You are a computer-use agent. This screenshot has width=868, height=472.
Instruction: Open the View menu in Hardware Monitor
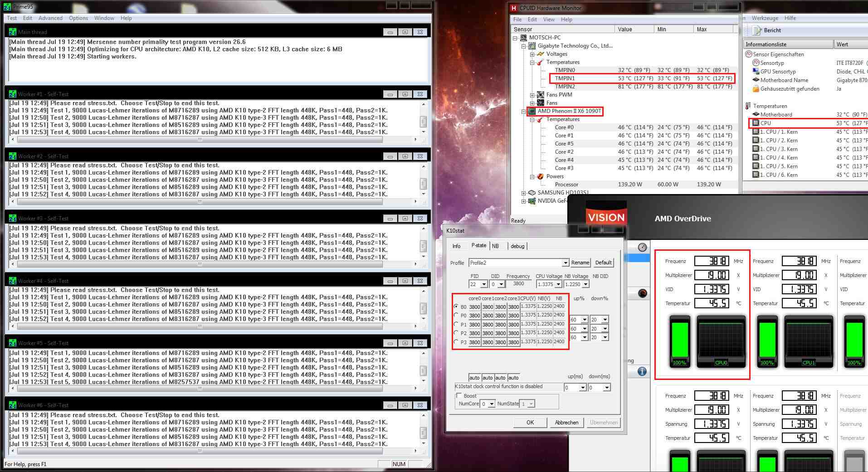click(549, 19)
